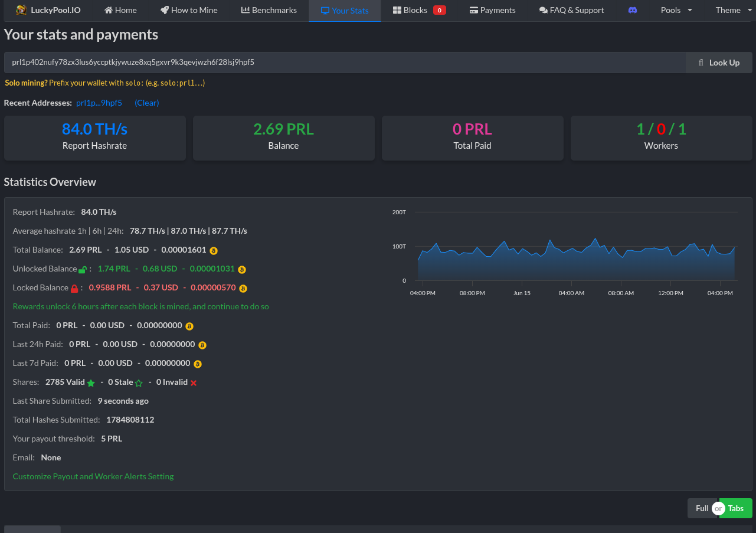Click the Look Up button
Viewport: 756px width, 533px height.
point(719,63)
